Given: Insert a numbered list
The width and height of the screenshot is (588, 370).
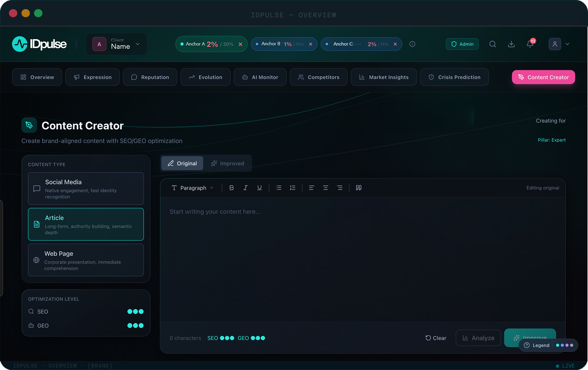Looking at the screenshot, I should [293, 188].
